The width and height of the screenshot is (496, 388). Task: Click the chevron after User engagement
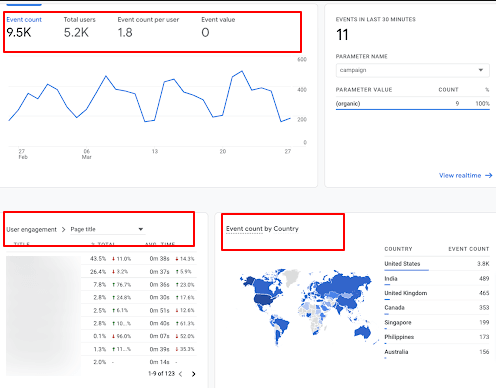pos(63,230)
